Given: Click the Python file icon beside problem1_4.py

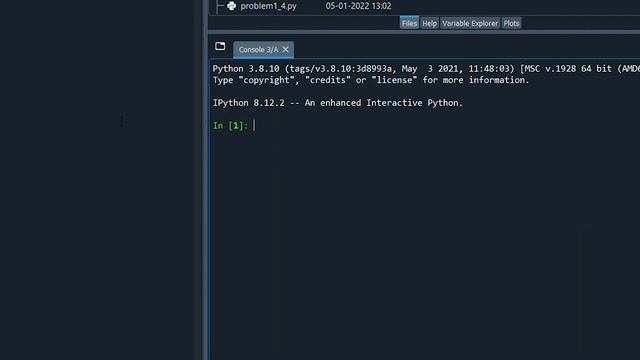Looking at the screenshot, I should point(231,6).
